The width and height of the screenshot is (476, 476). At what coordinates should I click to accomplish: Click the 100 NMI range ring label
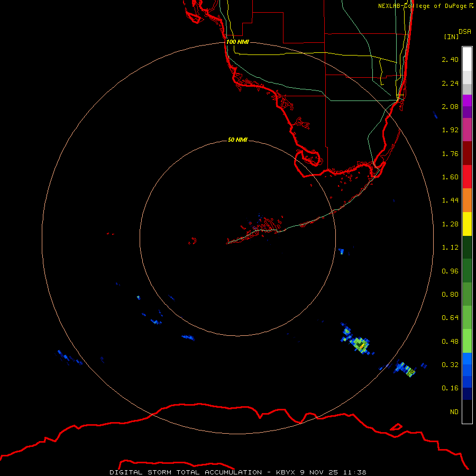[x=237, y=42]
